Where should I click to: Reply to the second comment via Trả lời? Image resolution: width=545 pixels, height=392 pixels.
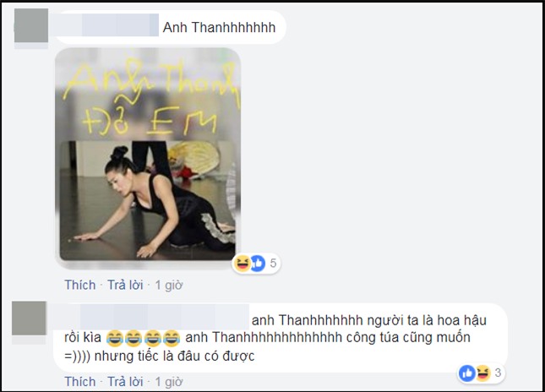[125, 382]
